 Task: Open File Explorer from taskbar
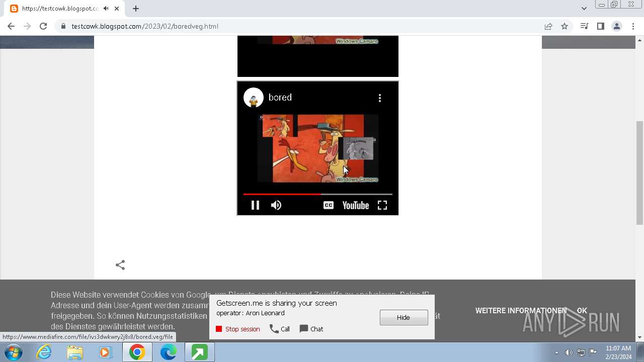(x=75, y=352)
